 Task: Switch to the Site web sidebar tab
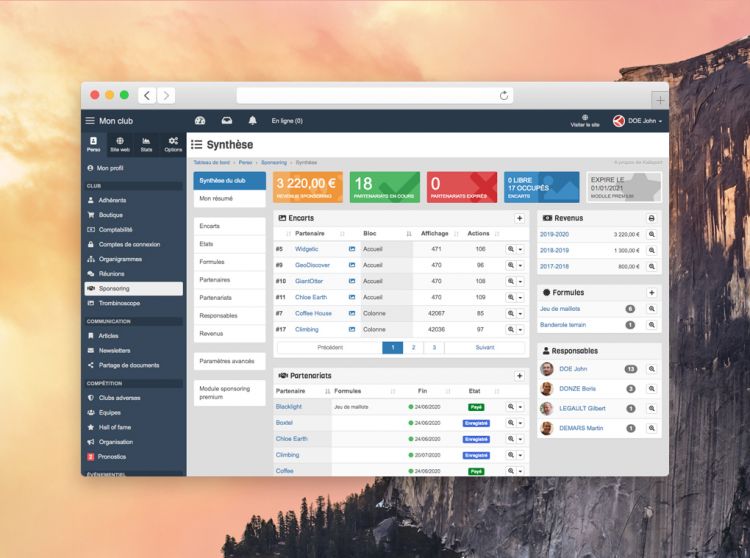pos(120,144)
